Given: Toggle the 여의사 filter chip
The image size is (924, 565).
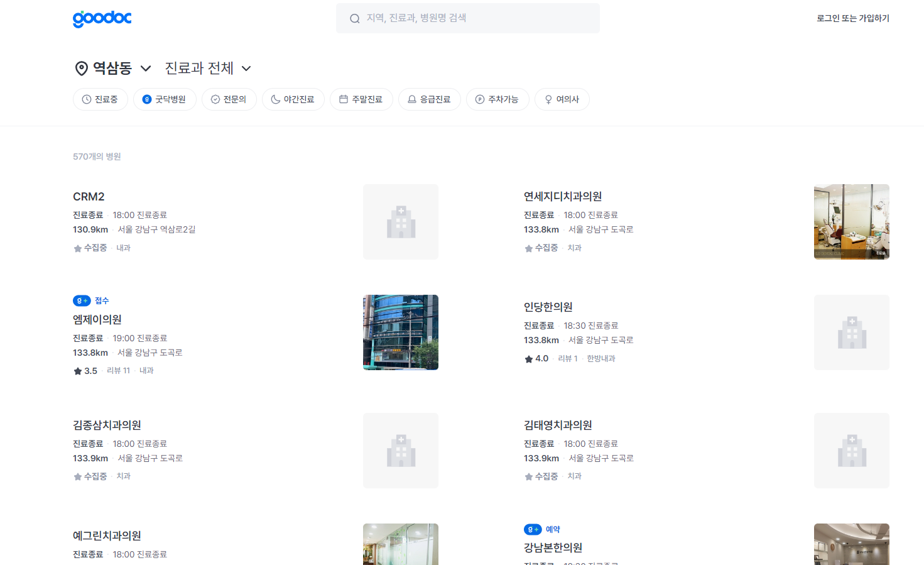Looking at the screenshot, I should click(562, 99).
